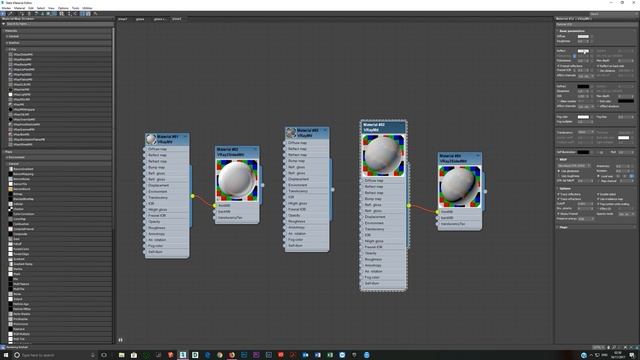The width and height of the screenshot is (640, 360).
Task: Select VRayMtl in the material browser list
Action: coord(19,104)
